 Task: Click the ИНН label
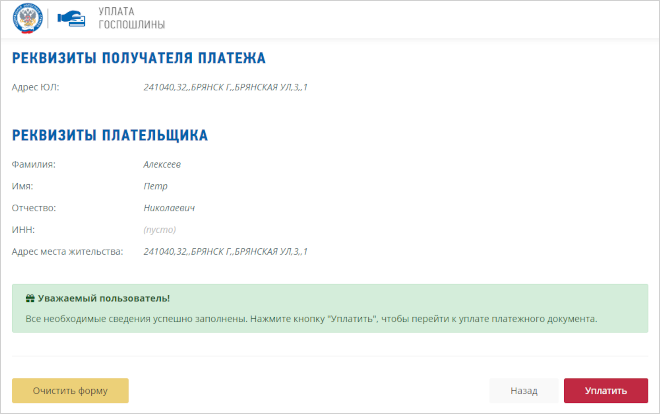[23, 230]
